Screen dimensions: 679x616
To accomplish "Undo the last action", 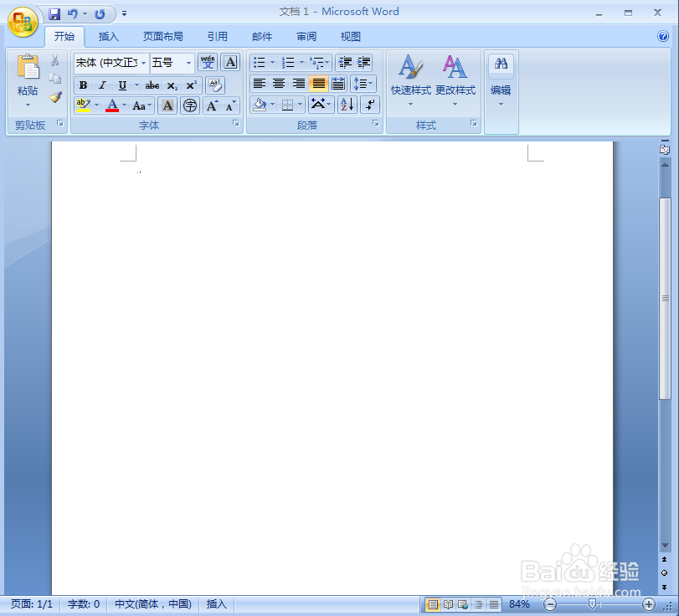I will 72,14.
